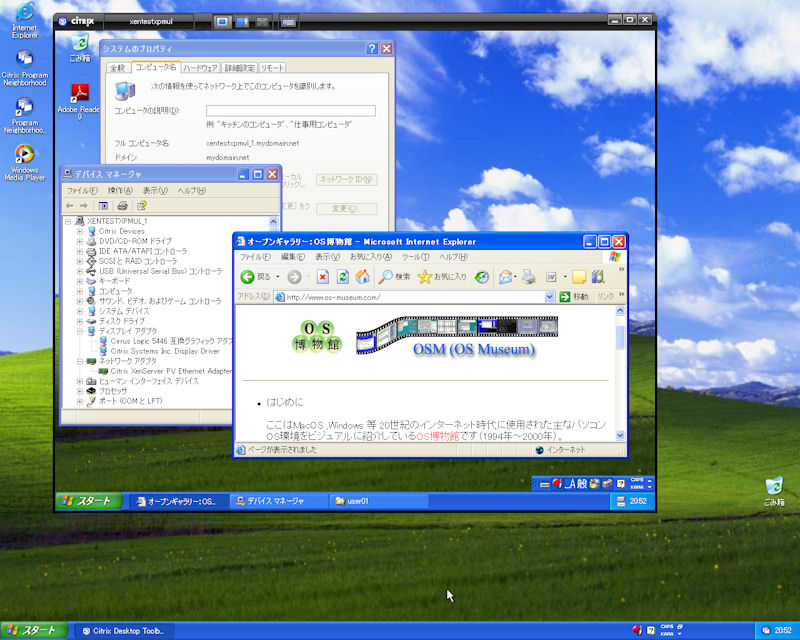The image size is (800, 640).
Task: Click the help question mark in システムのプロパティ
Action: point(372,48)
